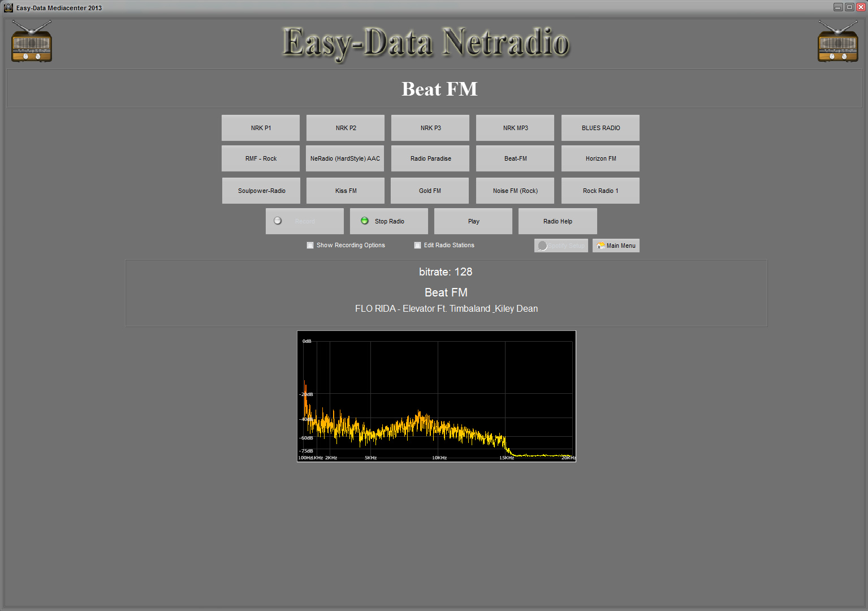
Task: Click the Beat FM station heading
Action: 439,89
